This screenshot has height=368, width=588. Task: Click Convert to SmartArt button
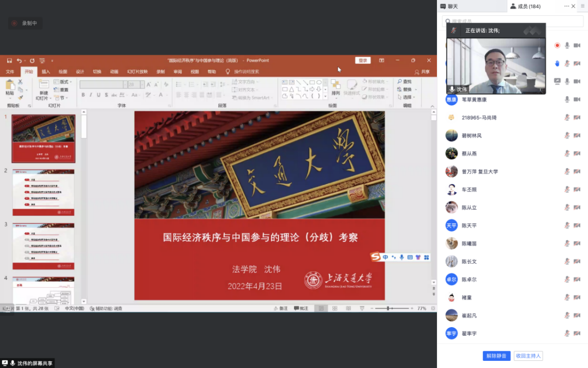click(x=252, y=98)
